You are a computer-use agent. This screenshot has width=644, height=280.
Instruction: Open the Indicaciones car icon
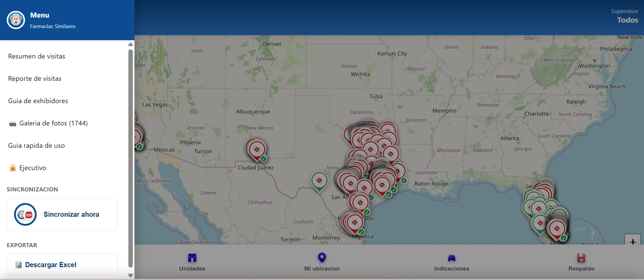pos(451,258)
